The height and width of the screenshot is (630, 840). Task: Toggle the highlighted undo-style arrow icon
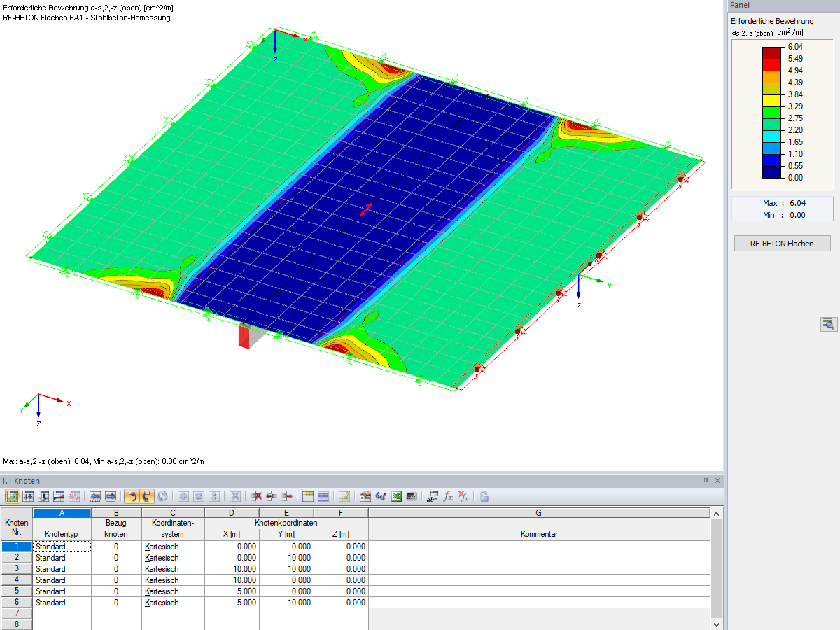[131, 496]
